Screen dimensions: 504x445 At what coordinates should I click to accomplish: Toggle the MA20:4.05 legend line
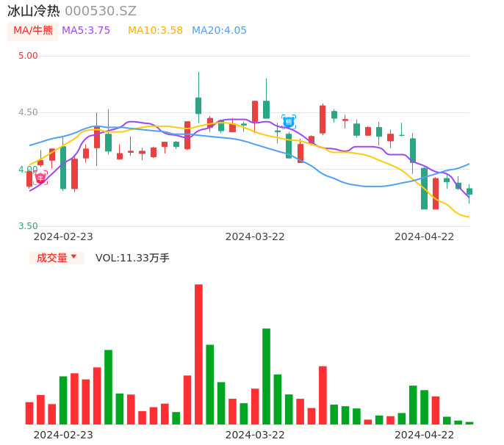[219, 31]
